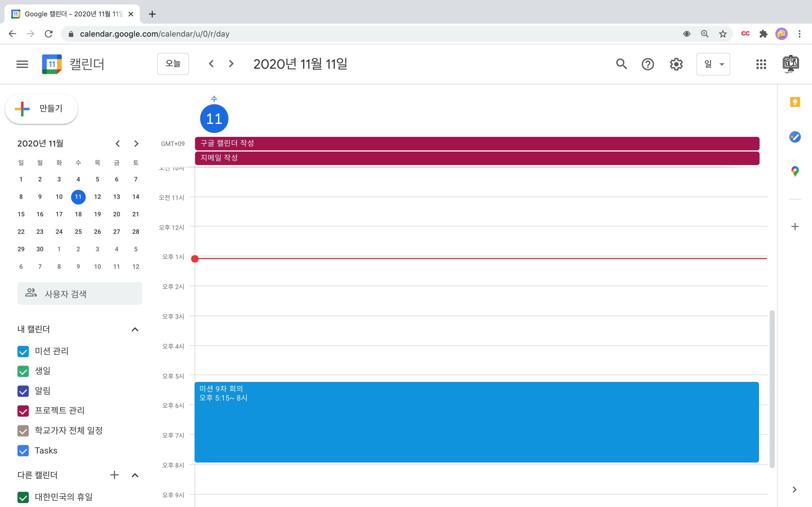Open the main hamburger menu
Viewport: 812px width, 507px height.
pos(22,64)
